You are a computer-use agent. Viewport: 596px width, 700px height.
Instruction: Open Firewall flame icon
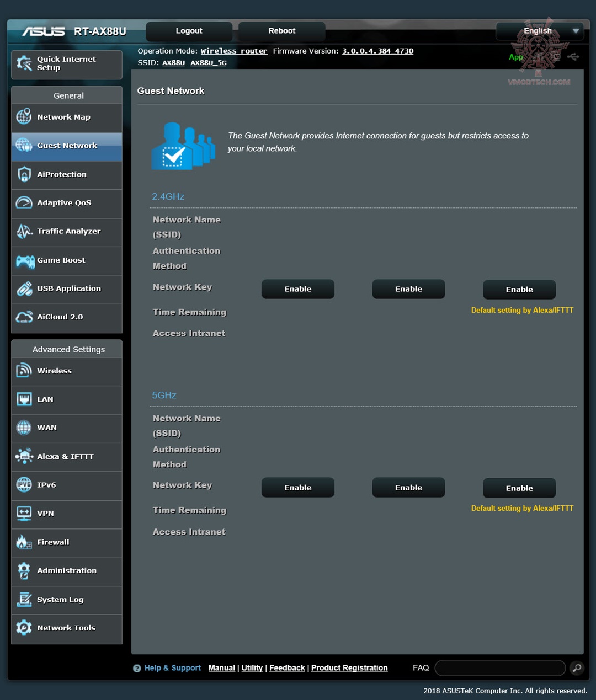click(x=24, y=542)
